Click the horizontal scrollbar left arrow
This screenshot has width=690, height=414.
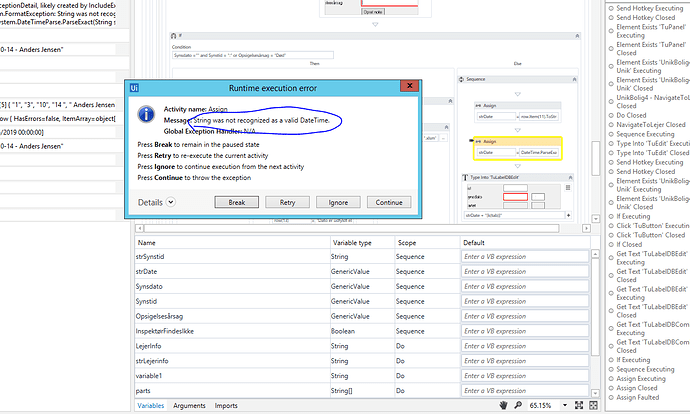click(x=139, y=228)
